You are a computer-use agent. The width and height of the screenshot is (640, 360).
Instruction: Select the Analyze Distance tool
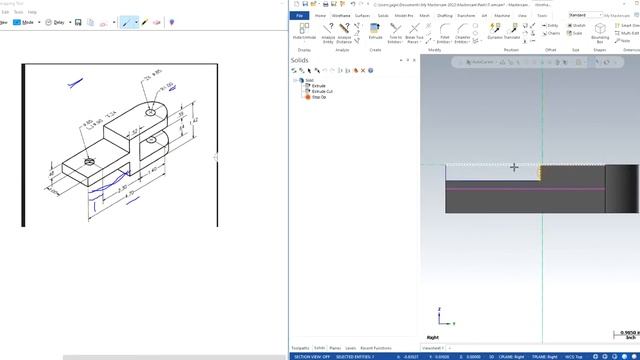344,33
